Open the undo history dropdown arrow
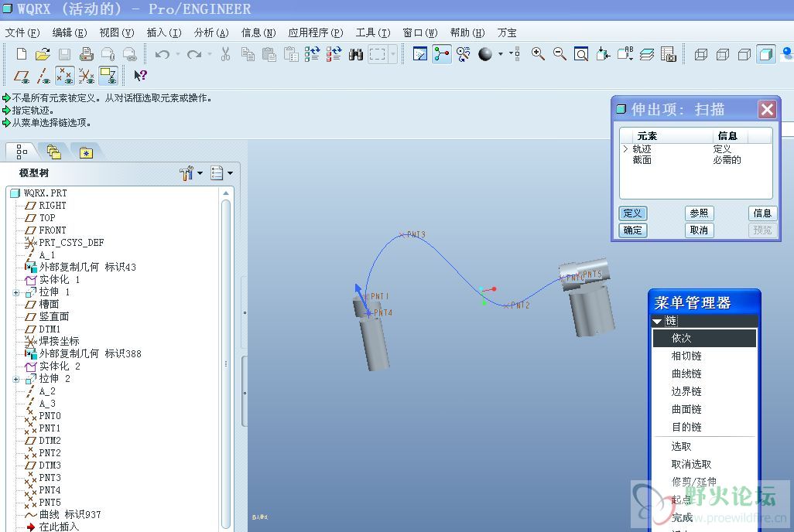 (x=177, y=53)
